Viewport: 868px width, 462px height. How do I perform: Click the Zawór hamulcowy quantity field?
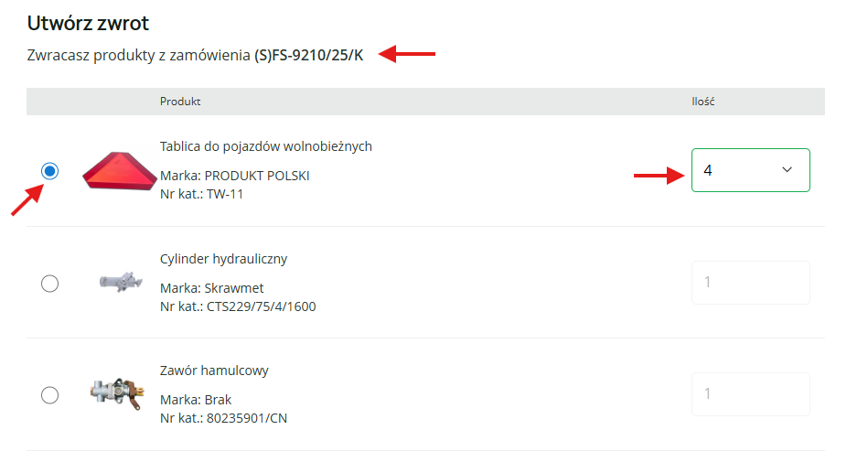(750, 394)
